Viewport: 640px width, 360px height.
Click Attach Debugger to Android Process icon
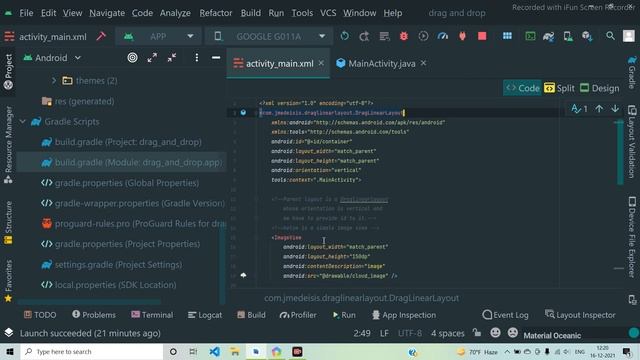click(462, 36)
